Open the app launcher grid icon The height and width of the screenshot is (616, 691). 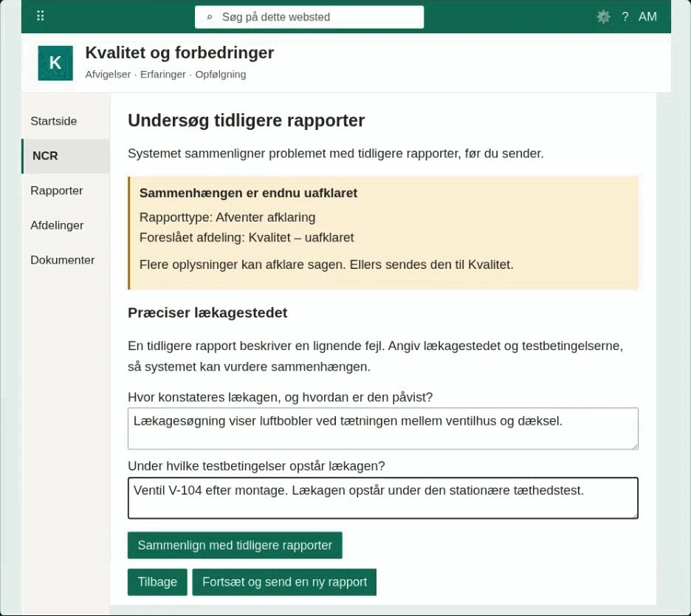(40, 16)
